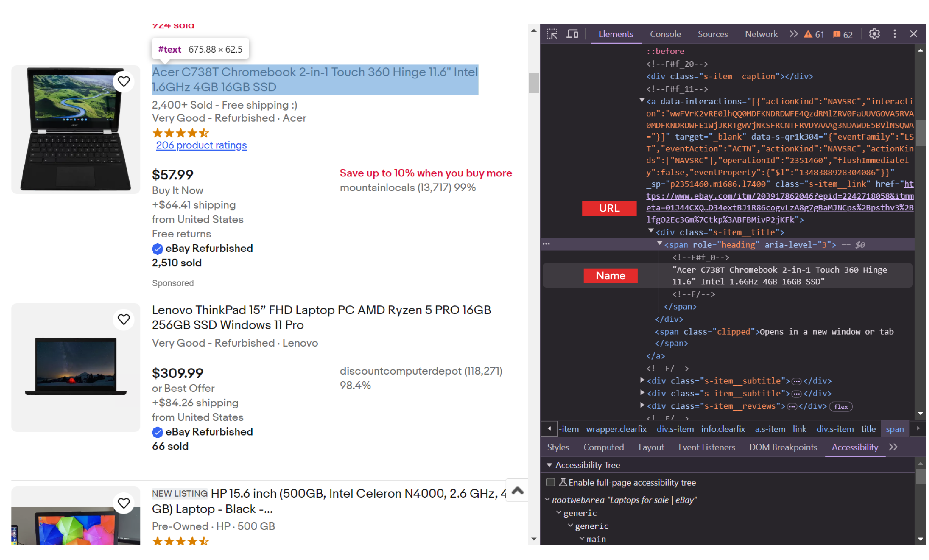Select div.s-item__info.clearfix in breadcrumb

[701, 429]
